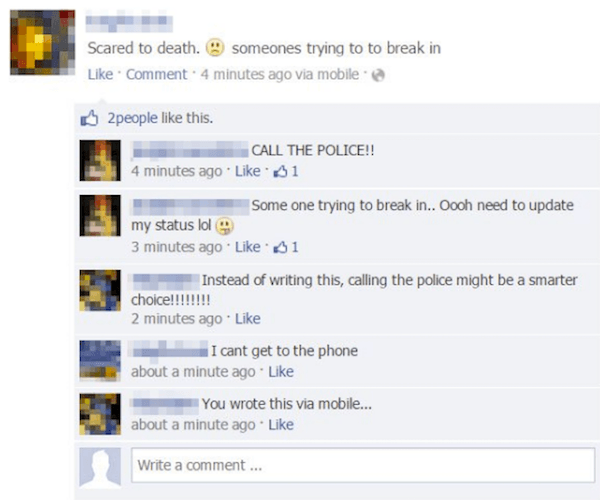The image size is (600, 500).
Task: Click the like-count thumb on 'CALL THE POLICE!!' comment
Action: (280, 171)
